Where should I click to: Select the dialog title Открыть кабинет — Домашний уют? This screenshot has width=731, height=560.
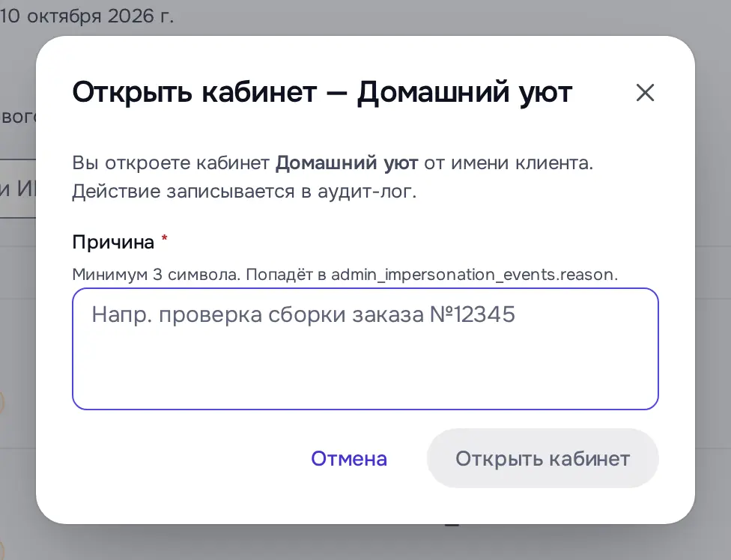tap(322, 92)
